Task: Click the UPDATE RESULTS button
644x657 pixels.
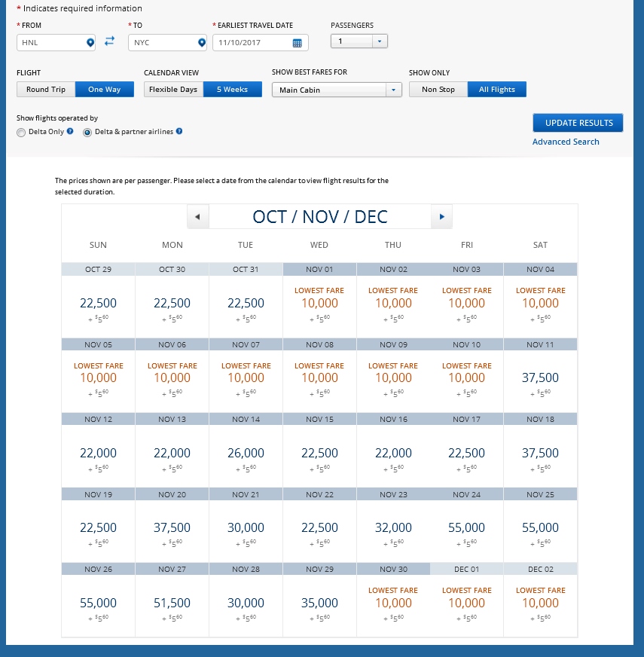Action: pyautogui.click(x=578, y=123)
